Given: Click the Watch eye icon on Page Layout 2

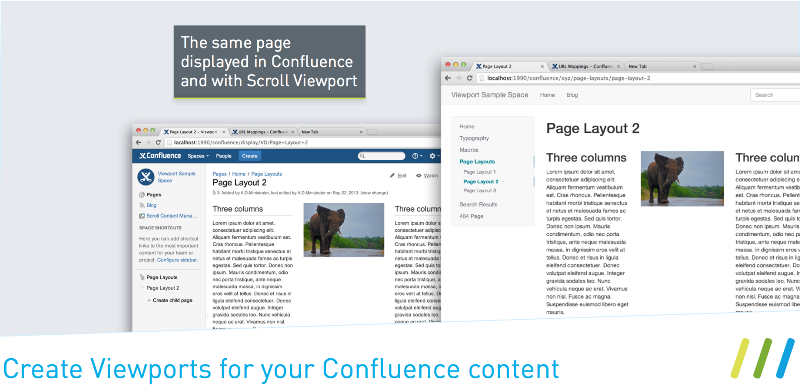Looking at the screenshot, I should pos(419,176).
